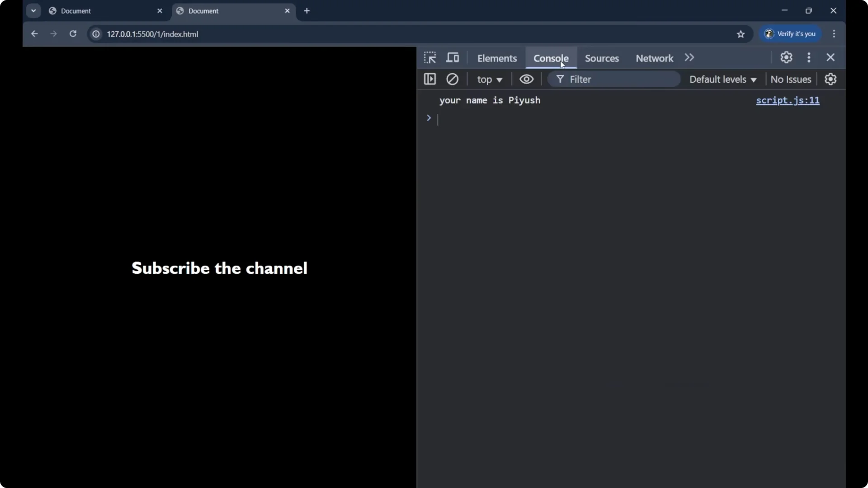Open DevTools settings gear
The height and width of the screenshot is (488, 868).
(x=786, y=57)
